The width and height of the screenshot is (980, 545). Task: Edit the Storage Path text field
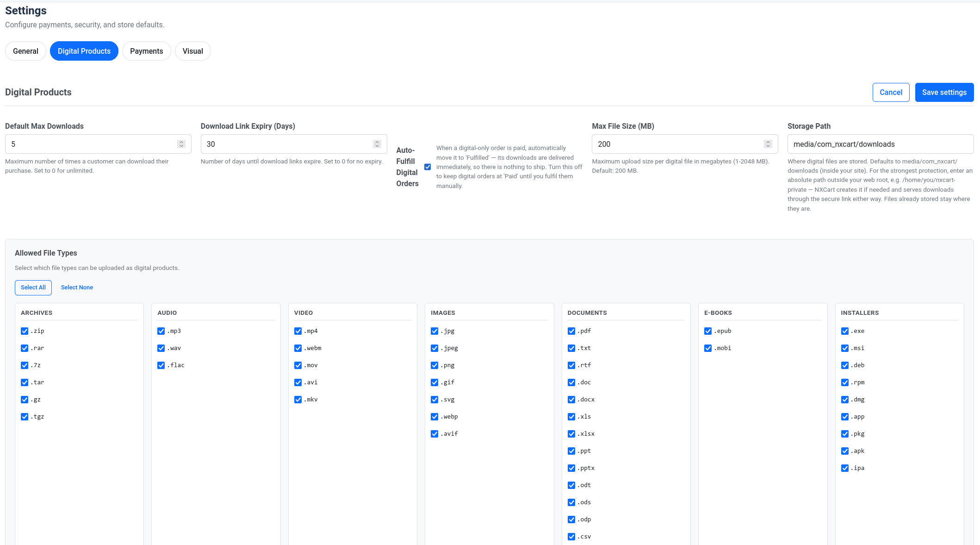881,144
